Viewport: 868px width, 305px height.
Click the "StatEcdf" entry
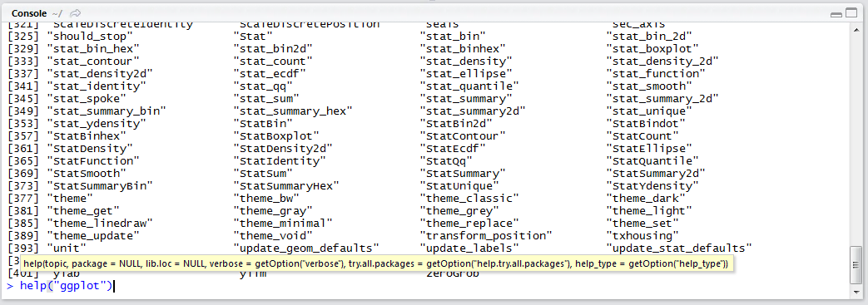click(x=453, y=148)
